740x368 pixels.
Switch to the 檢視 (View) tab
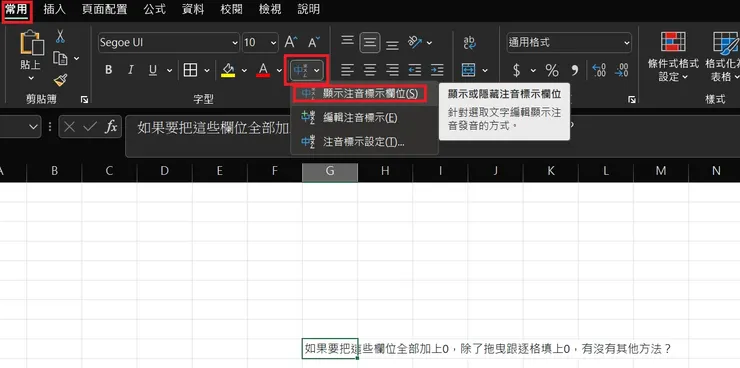click(x=270, y=9)
